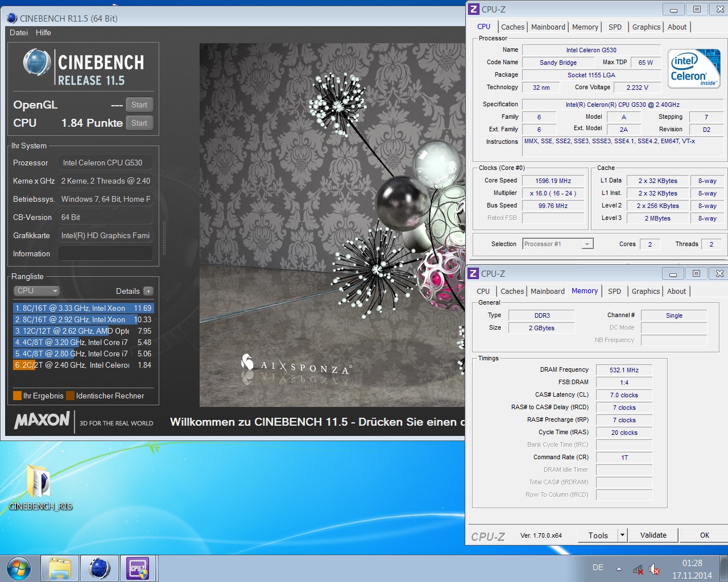Switch to SPD tab in upper CPU-Z
Image resolution: width=728 pixels, height=582 pixels.
615,27
